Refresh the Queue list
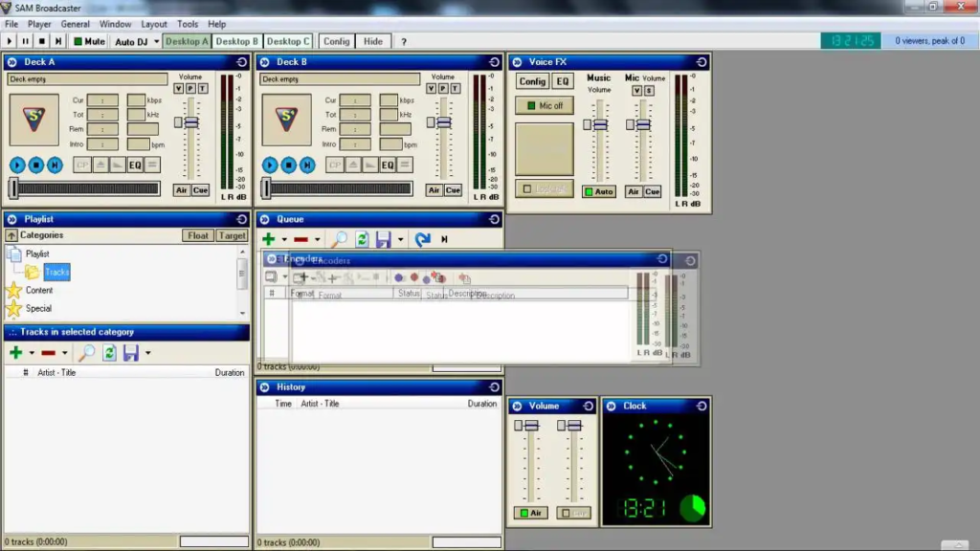Image resolution: width=980 pixels, height=551 pixels. pos(362,239)
